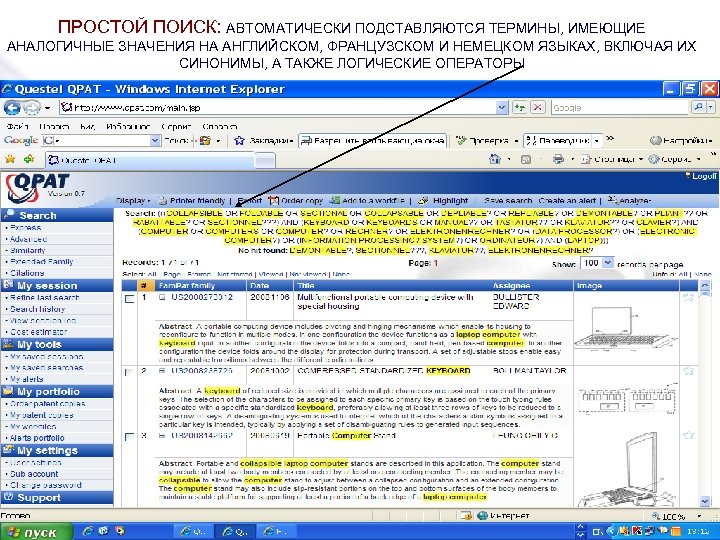Viewport: 720px width, 540px height.
Task: Click the Add to a workfile icon
Action: 335,201
